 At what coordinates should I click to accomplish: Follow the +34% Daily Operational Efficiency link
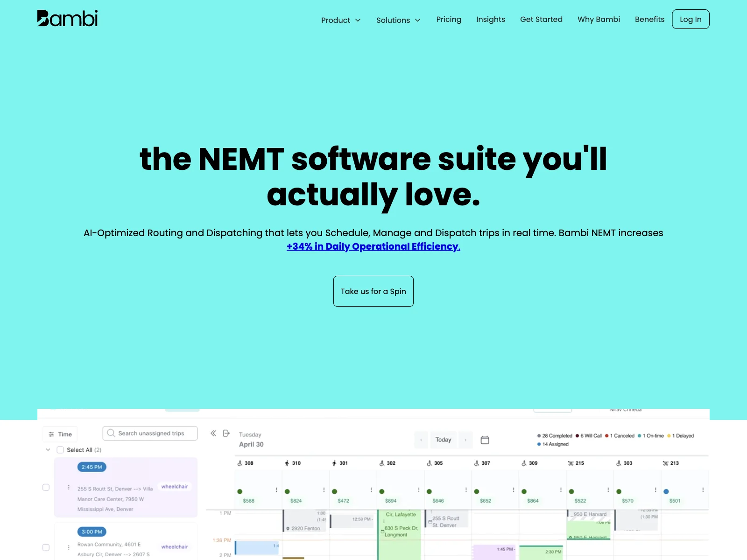point(373,246)
